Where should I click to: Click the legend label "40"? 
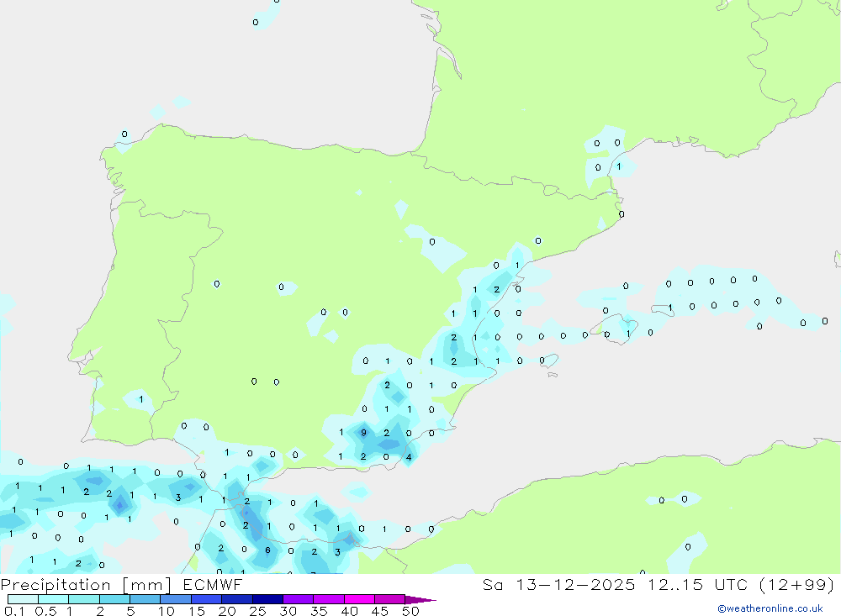[x=350, y=611]
